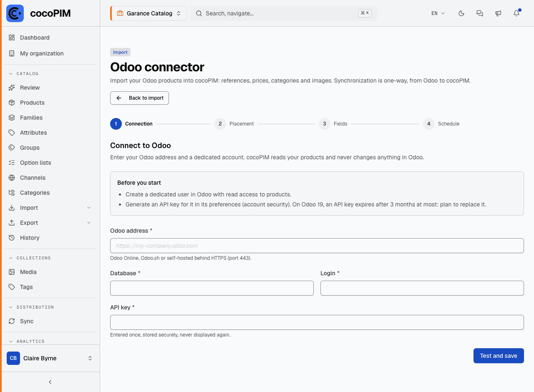Open Claire Byrne user menu
This screenshot has height=392, width=534.
(x=50, y=358)
